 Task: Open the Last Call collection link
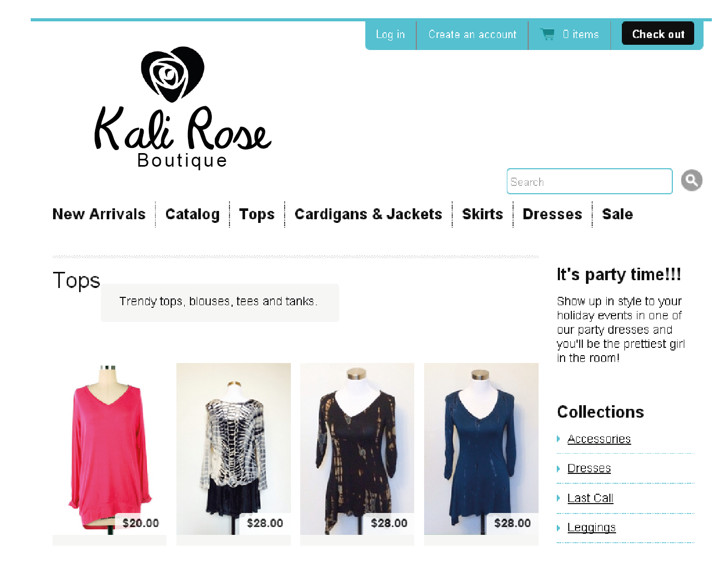(590, 498)
